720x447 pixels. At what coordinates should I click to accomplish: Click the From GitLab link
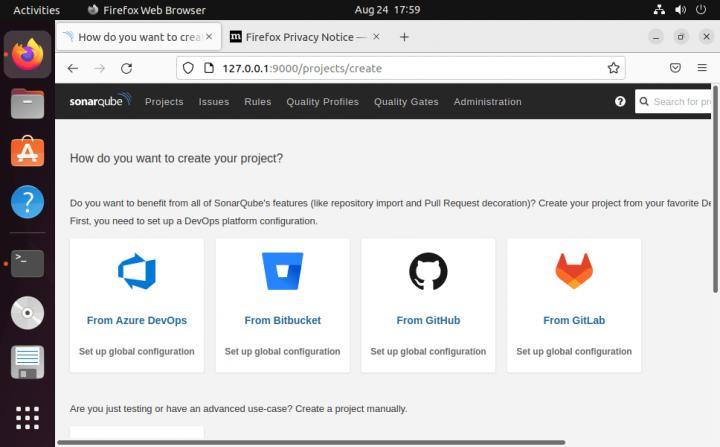(x=574, y=320)
